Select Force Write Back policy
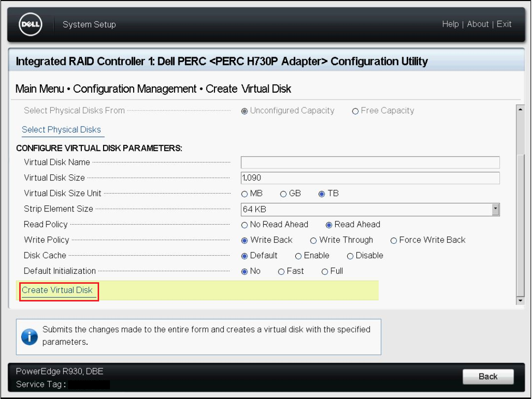Image resolution: width=532 pixels, height=399 pixels. pos(393,241)
